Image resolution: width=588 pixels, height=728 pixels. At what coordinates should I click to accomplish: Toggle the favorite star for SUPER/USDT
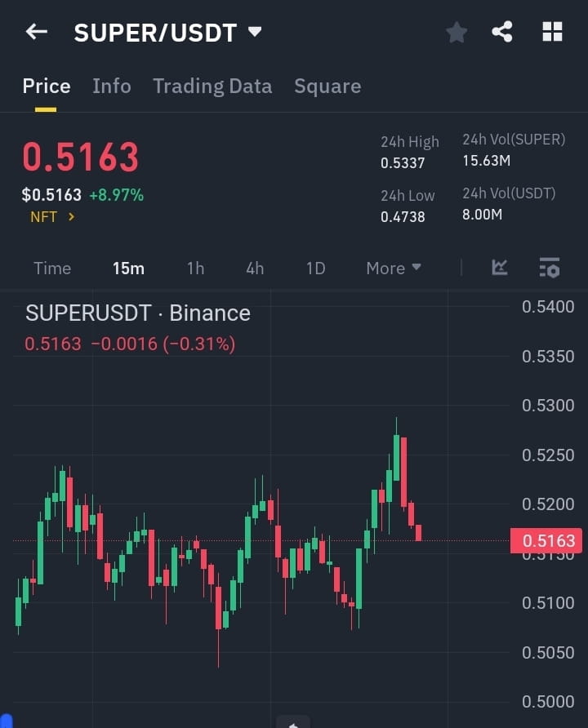(x=456, y=31)
